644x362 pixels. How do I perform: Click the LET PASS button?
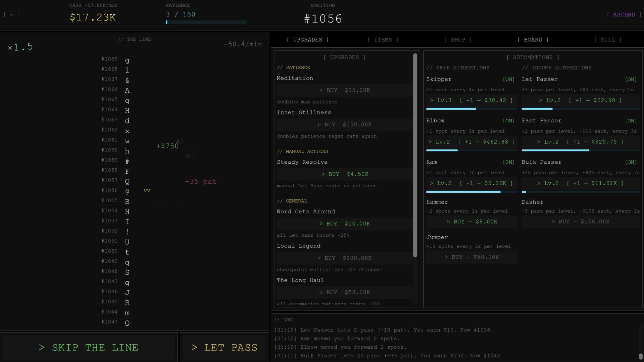[x=224, y=347]
